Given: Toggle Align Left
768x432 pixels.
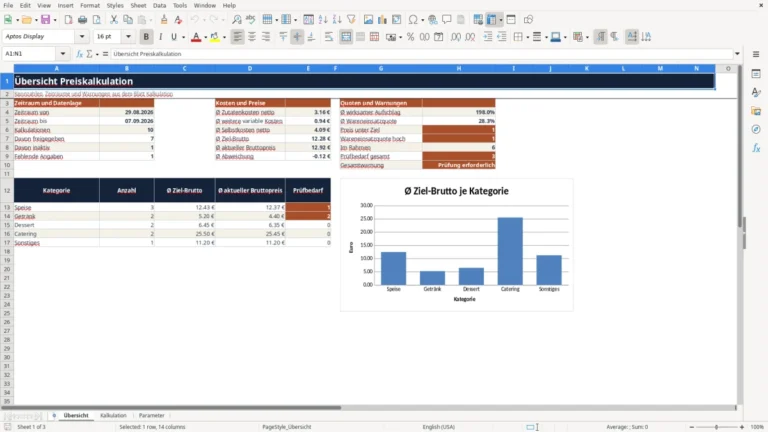Looking at the screenshot, I should 238,37.
